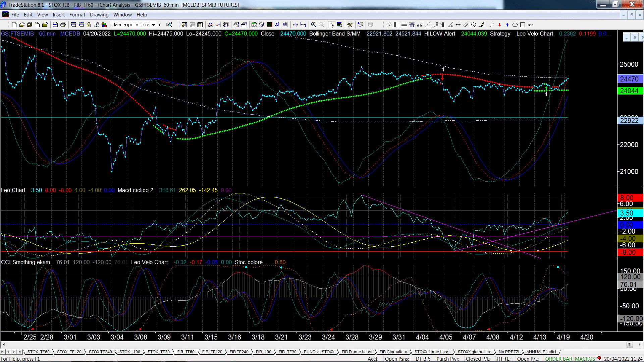
Task: Click the 24044 green price label
Action: coord(630,91)
